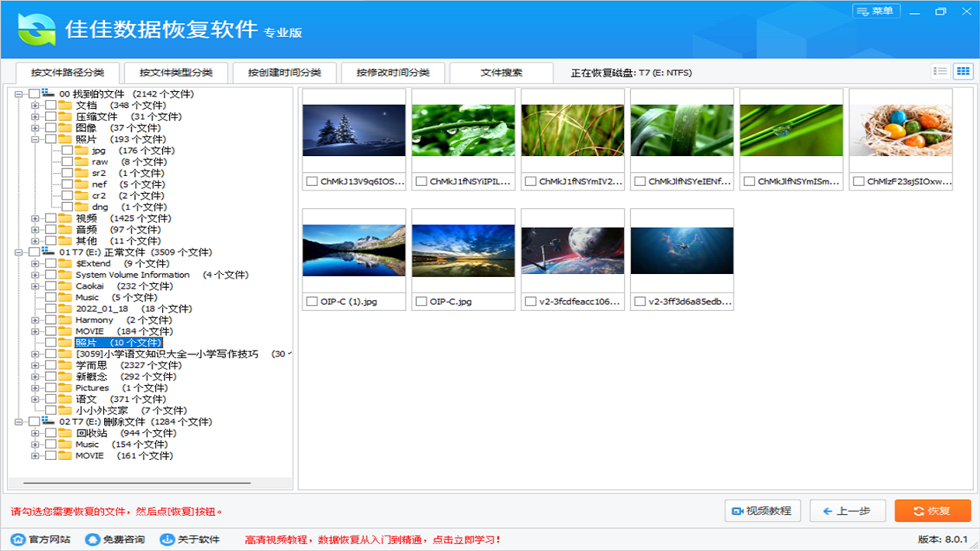Click the 视频教程 camera icon
This screenshot has width=980, height=551.
tap(739, 510)
